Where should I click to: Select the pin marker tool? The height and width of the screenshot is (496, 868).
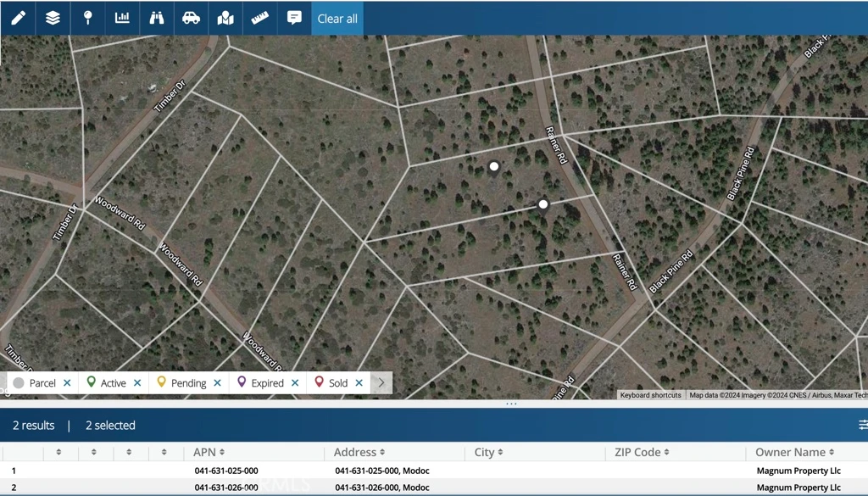(x=87, y=18)
